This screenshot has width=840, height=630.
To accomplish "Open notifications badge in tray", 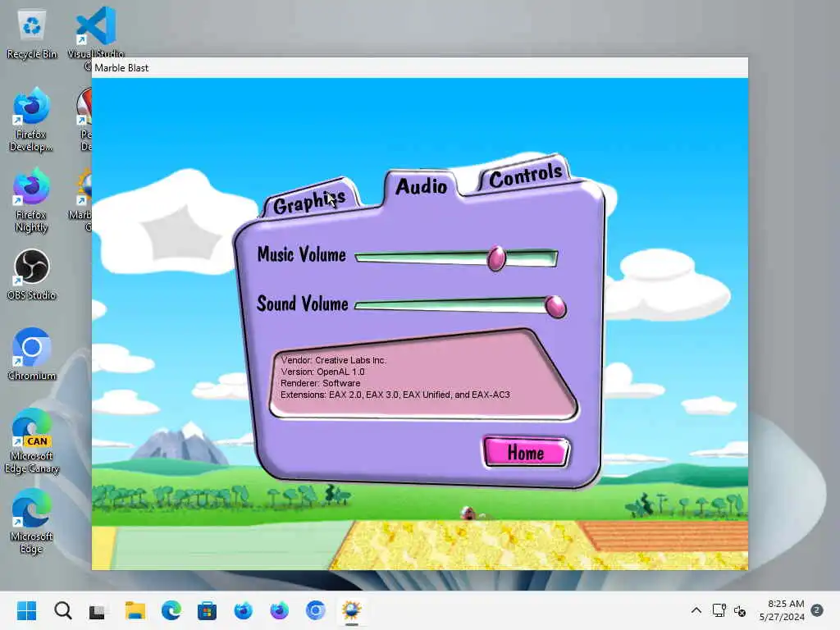I will coord(817,610).
